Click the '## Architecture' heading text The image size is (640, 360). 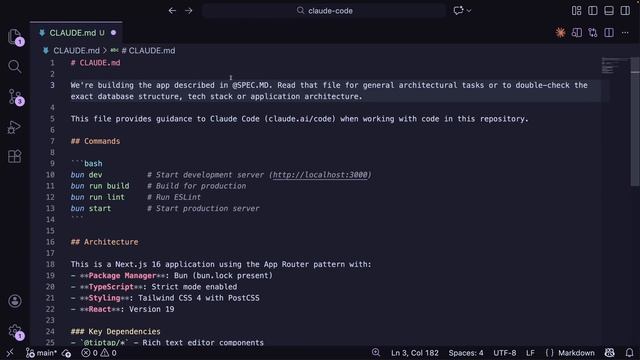click(104, 242)
